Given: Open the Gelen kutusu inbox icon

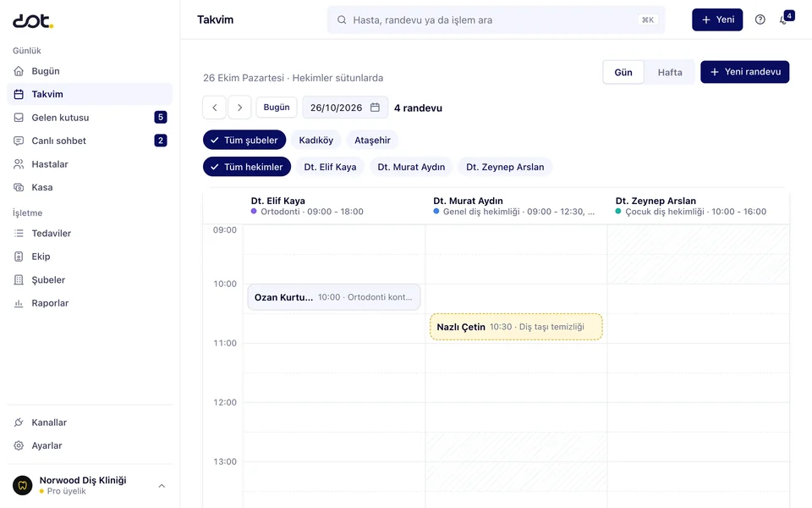Looking at the screenshot, I should click(19, 118).
